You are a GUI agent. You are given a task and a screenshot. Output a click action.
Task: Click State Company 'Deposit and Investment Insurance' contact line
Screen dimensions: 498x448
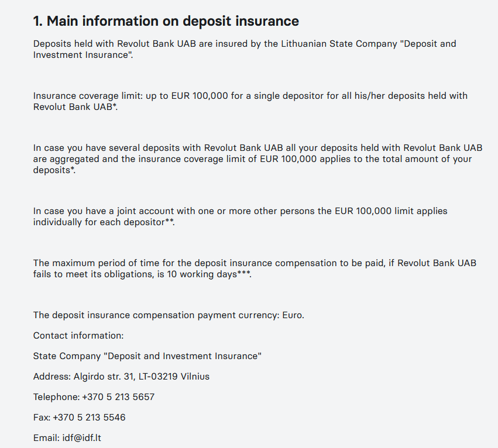147,356
